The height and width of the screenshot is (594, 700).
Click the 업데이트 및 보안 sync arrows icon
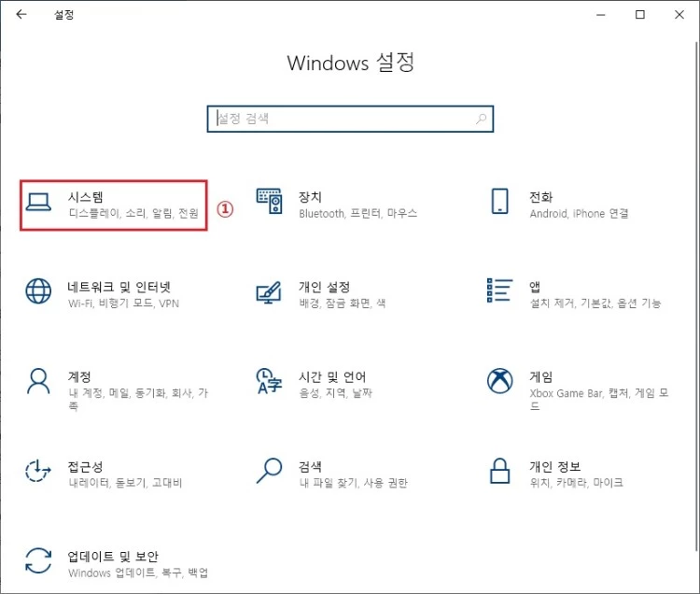(38, 561)
